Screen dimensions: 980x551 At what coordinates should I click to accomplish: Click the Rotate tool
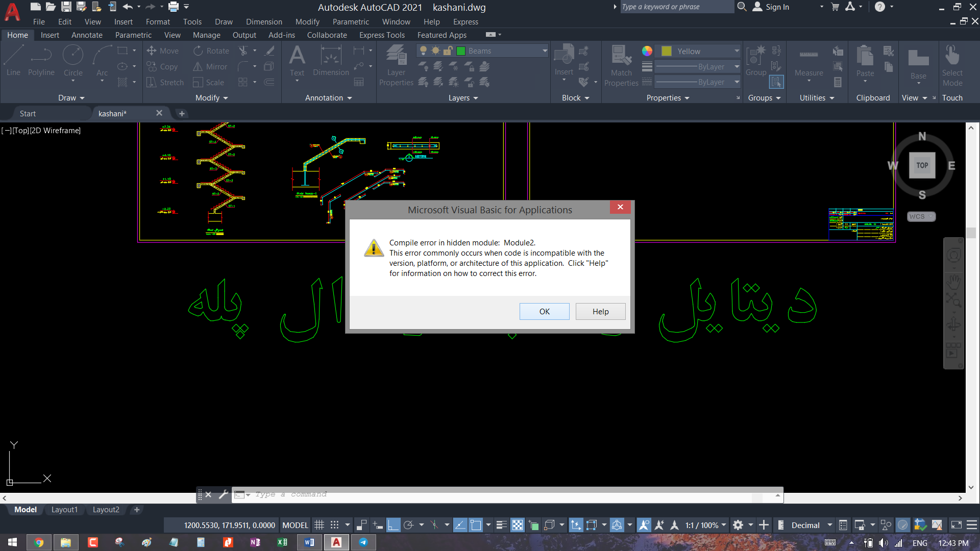(x=211, y=51)
